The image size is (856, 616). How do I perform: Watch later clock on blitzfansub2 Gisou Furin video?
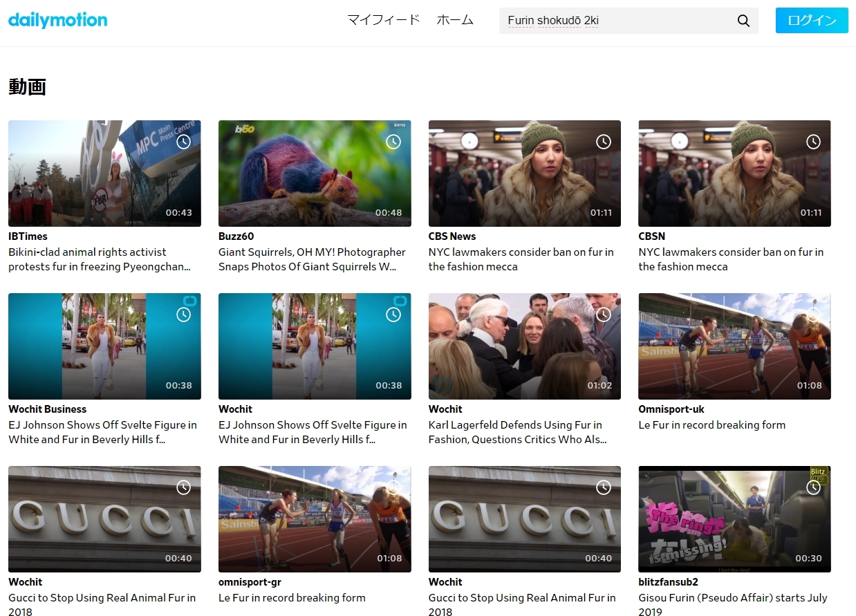point(814,487)
